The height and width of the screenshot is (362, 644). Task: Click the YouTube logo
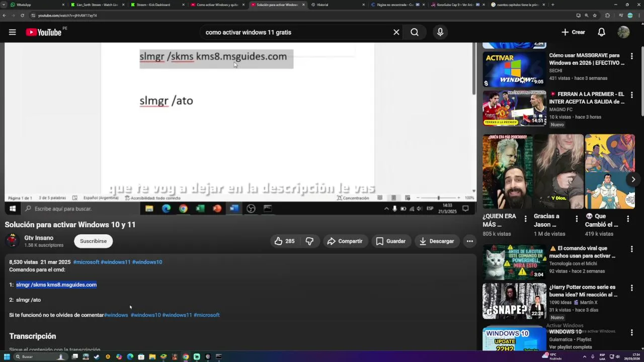pos(44,32)
